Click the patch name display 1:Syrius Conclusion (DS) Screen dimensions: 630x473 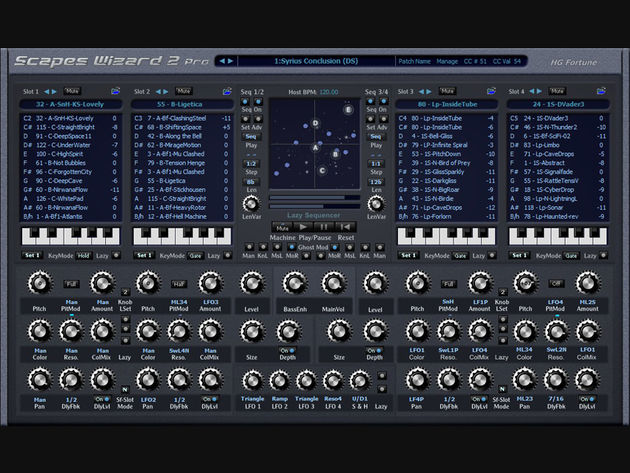(x=316, y=61)
